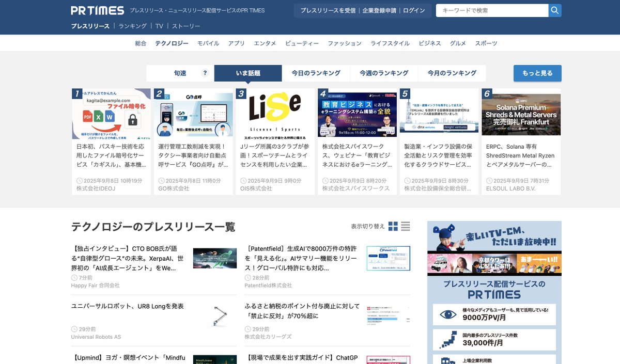Select プレスリリース in the header navigation
The image size is (620, 364).
pos(90,26)
